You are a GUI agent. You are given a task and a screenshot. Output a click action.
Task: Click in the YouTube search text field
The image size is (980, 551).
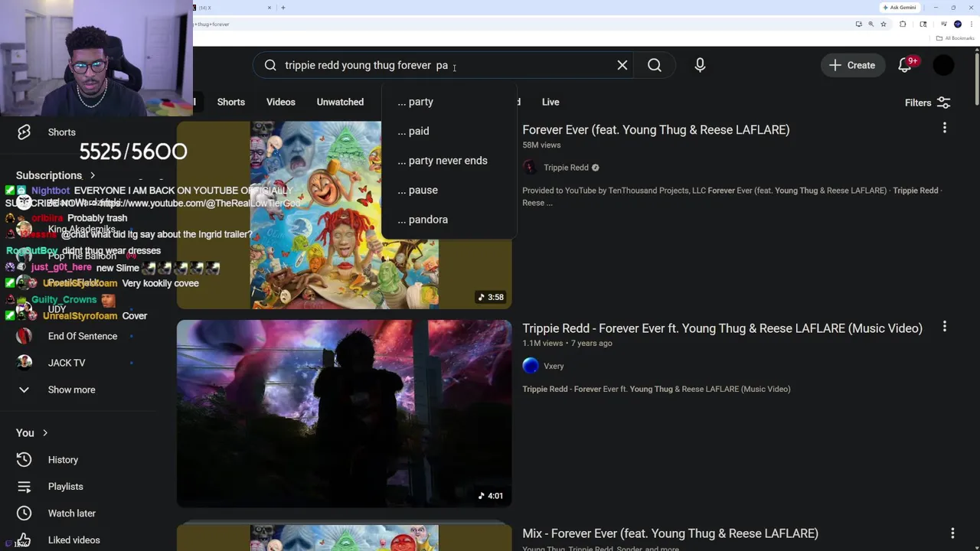(444, 65)
